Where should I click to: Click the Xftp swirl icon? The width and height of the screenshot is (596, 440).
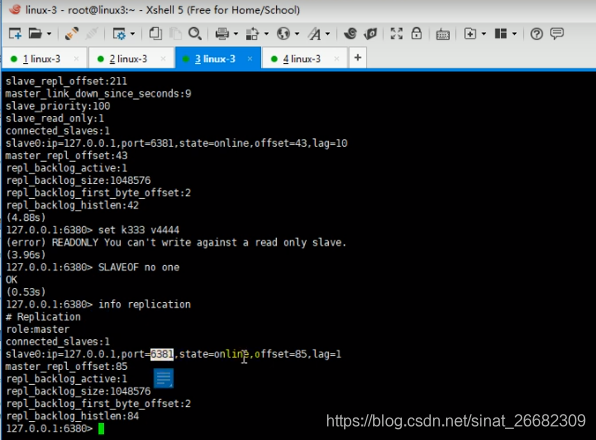point(350,34)
